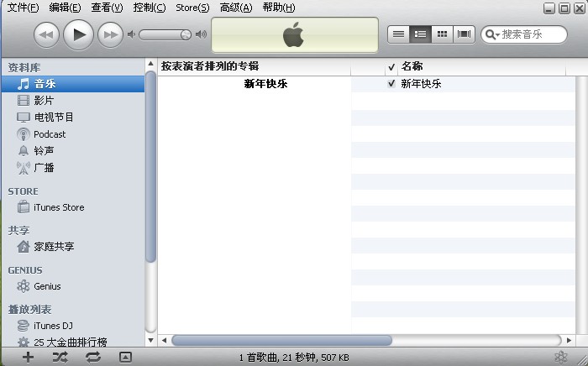Click the high-volume speaker icon
This screenshot has width=588, height=366.
(202, 35)
